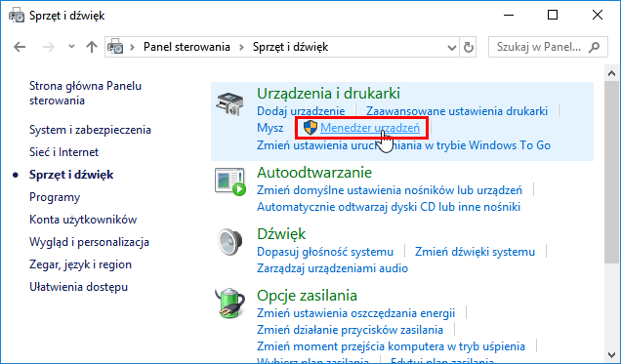The width and height of the screenshot is (621, 364).
Task: Open the recent locations dropdown arrow
Action: click(71, 47)
